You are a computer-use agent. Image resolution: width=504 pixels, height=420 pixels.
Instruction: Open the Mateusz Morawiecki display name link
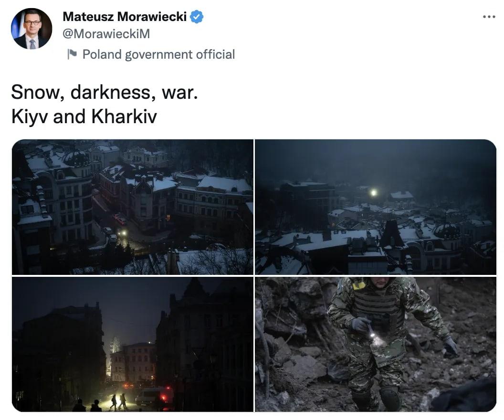[x=125, y=17]
